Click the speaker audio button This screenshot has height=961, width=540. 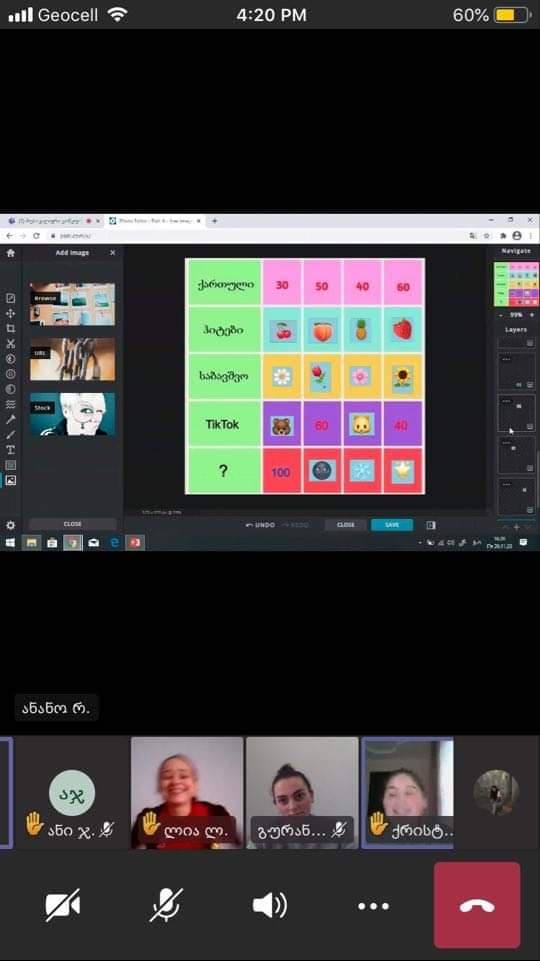(270, 905)
